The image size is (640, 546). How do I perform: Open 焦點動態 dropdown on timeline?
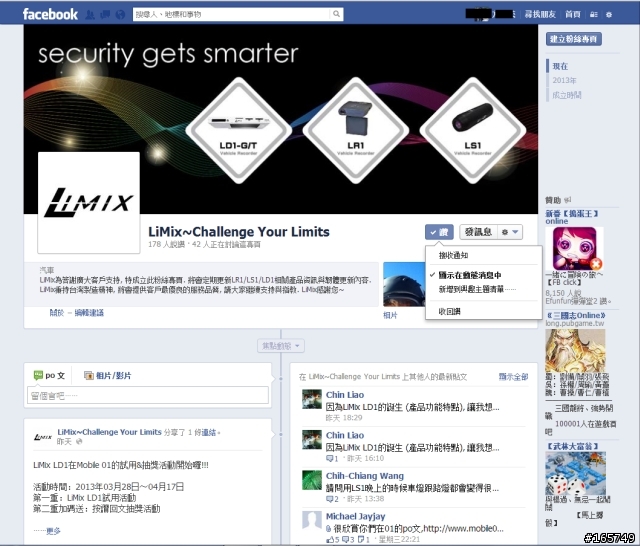pyautogui.click(x=281, y=346)
